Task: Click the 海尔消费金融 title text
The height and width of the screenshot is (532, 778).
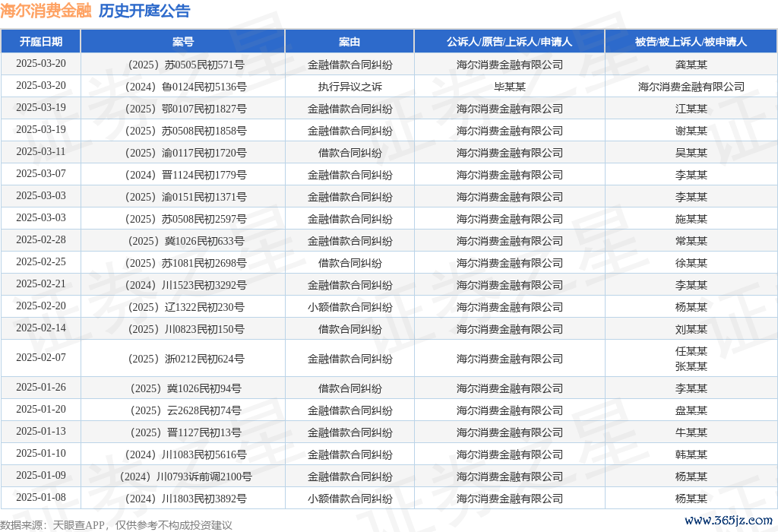Action: tap(46, 11)
